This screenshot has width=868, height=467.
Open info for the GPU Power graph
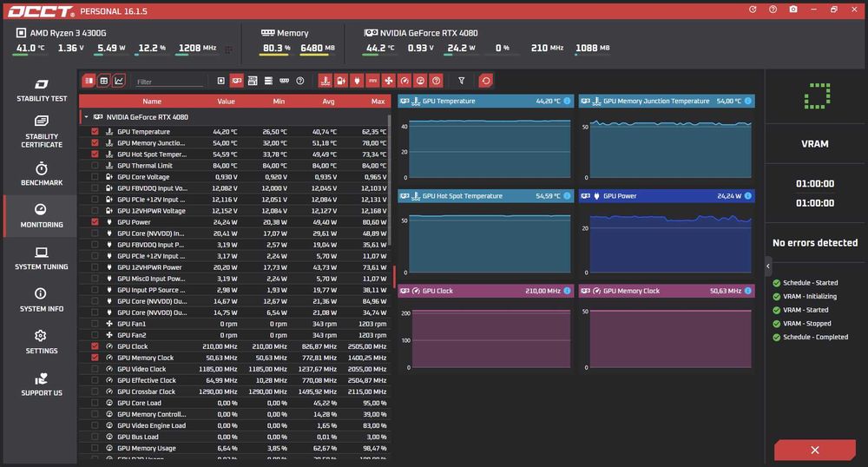pos(748,196)
